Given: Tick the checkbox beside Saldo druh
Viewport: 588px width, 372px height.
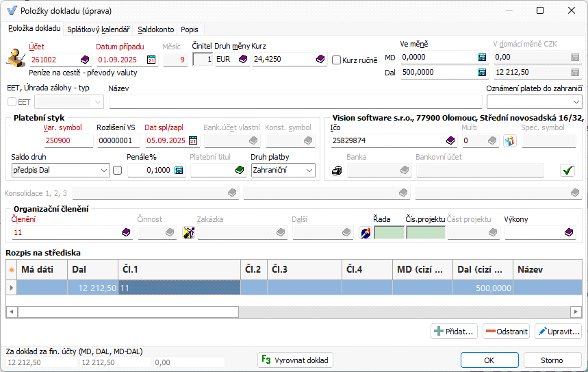Looking at the screenshot, I should coord(118,170).
